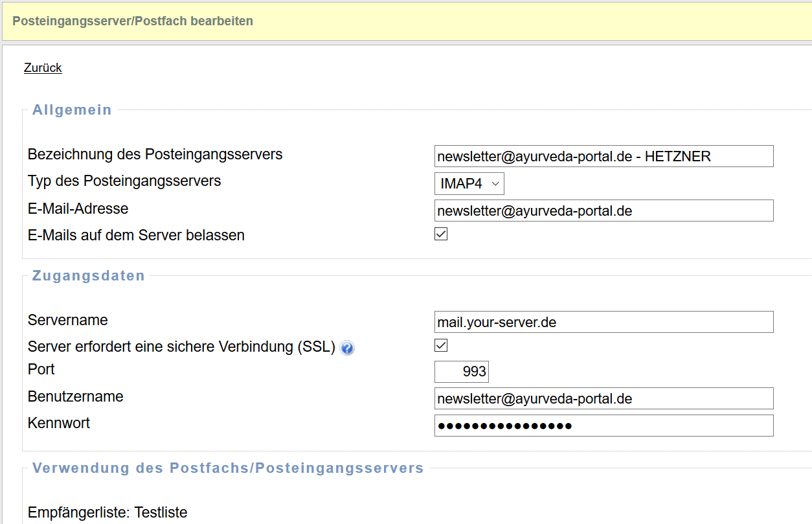The width and height of the screenshot is (812, 524).
Task: Click the Bezeichnung des Posteingangsservers input field
Action: click(x=603, y=156)
